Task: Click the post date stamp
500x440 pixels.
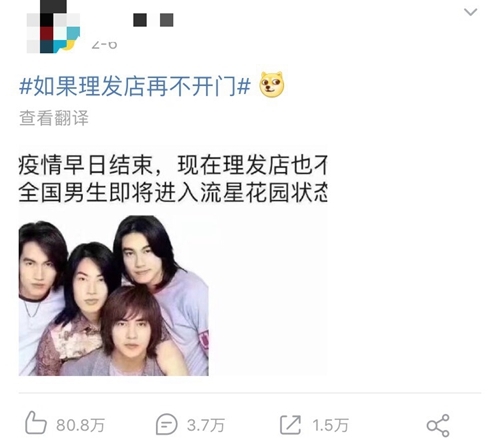Action: coord(104,44)
